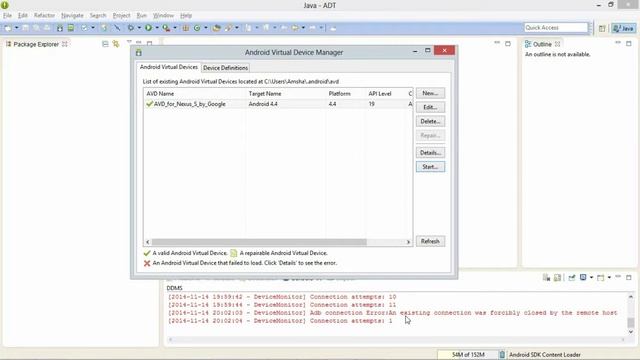640x360 pixels.
Task: Click the Open Perspective icon
Action: (x=602, y=28)
